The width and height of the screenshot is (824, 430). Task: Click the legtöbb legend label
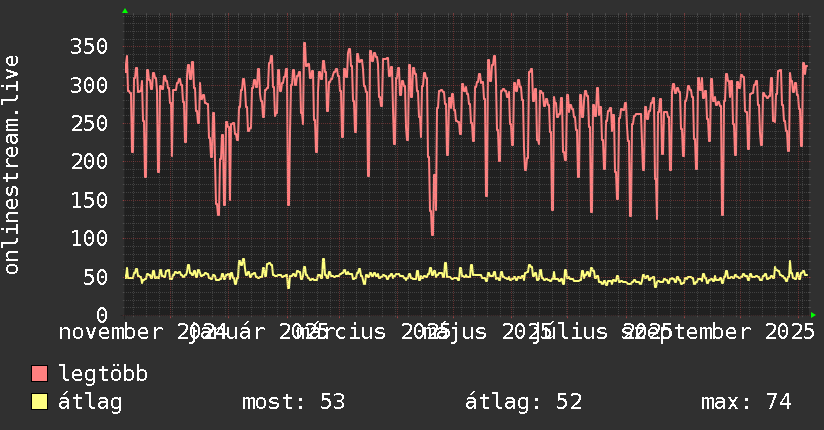coord(103,373)
